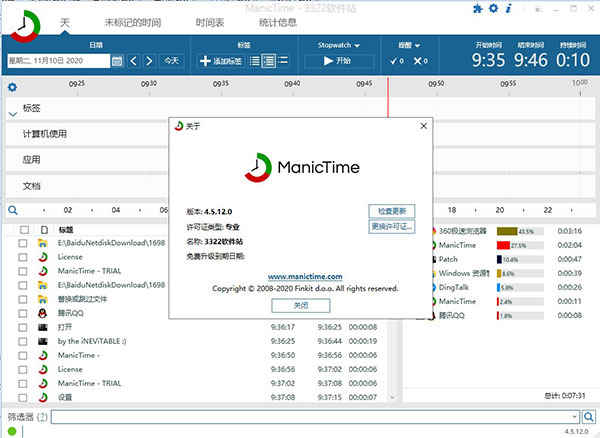600x438 pixels.
Task: Open timeline settings gear beside 09:25
Action: tap(12, 87)
